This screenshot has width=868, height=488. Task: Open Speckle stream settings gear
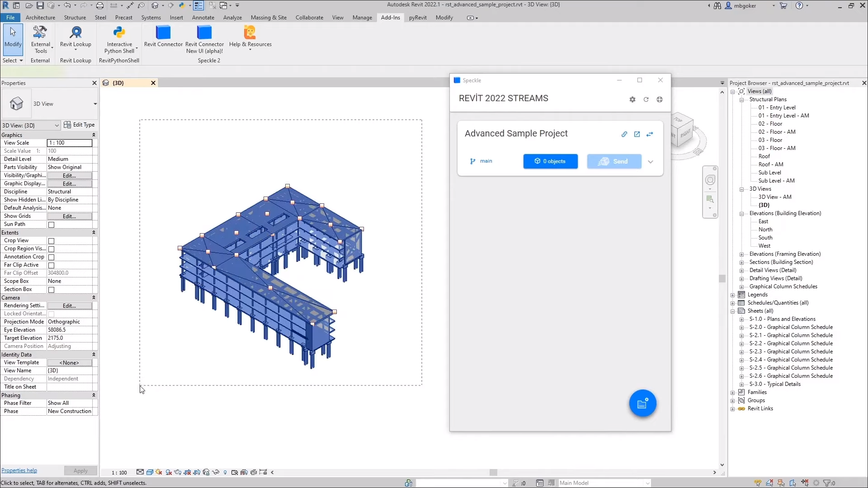(x=632, y=99)
